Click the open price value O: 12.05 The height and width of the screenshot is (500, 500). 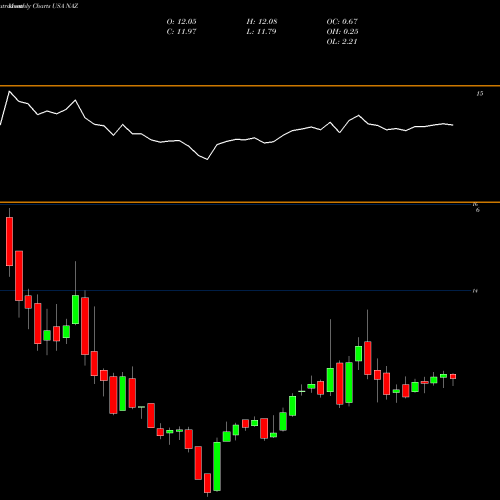[181, 22]
